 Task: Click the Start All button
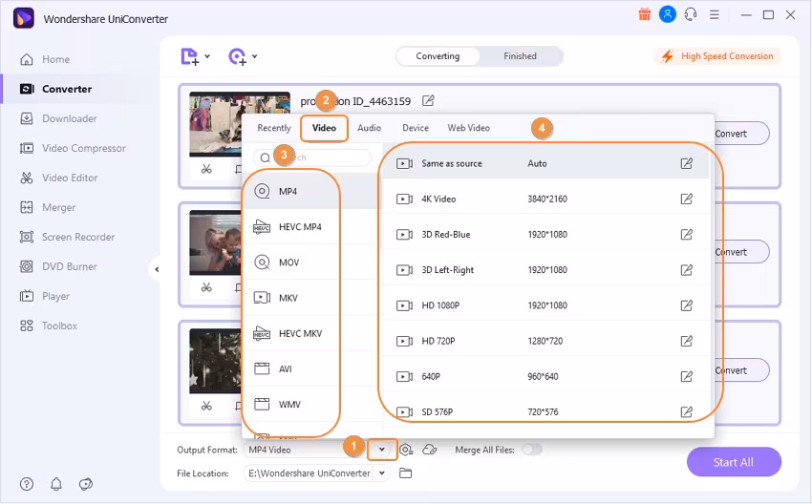coord(734,462)
